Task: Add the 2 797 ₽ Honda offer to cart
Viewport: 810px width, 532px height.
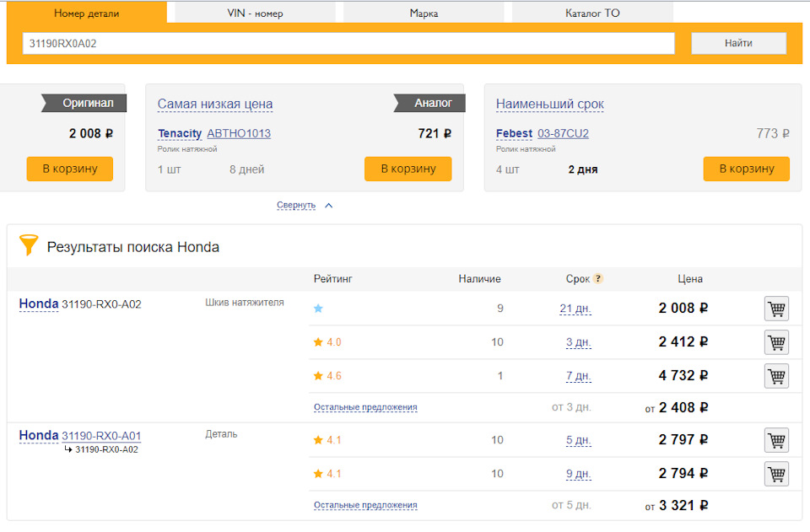Action: (776, 440)
